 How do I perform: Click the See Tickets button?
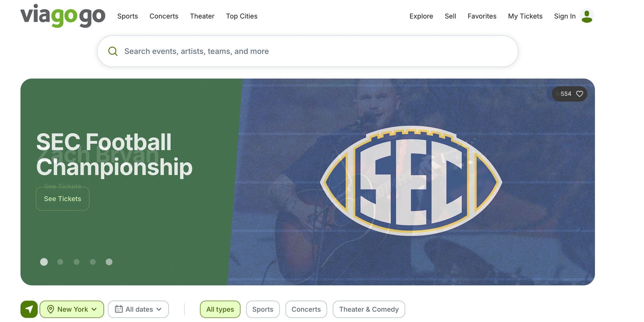[x=63, y=199]
